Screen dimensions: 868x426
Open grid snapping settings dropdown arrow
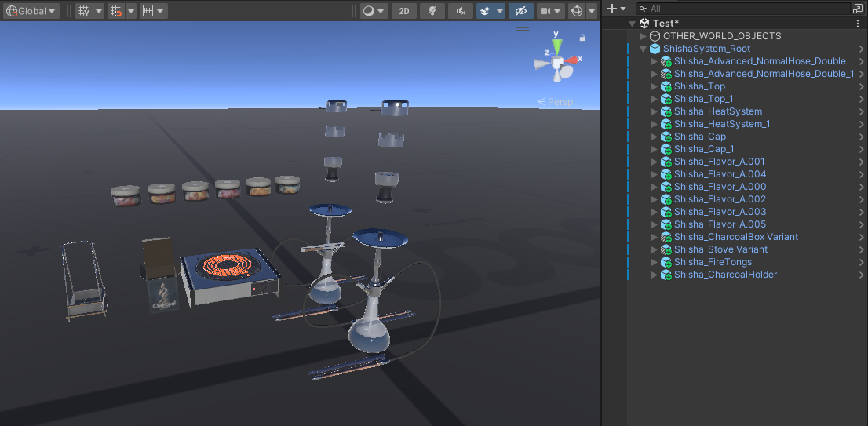point(130,10)
